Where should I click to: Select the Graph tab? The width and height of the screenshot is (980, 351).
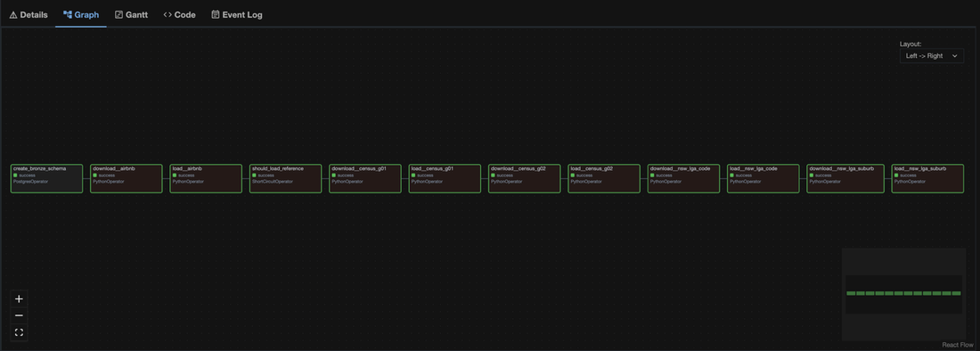tap(81, 14)
